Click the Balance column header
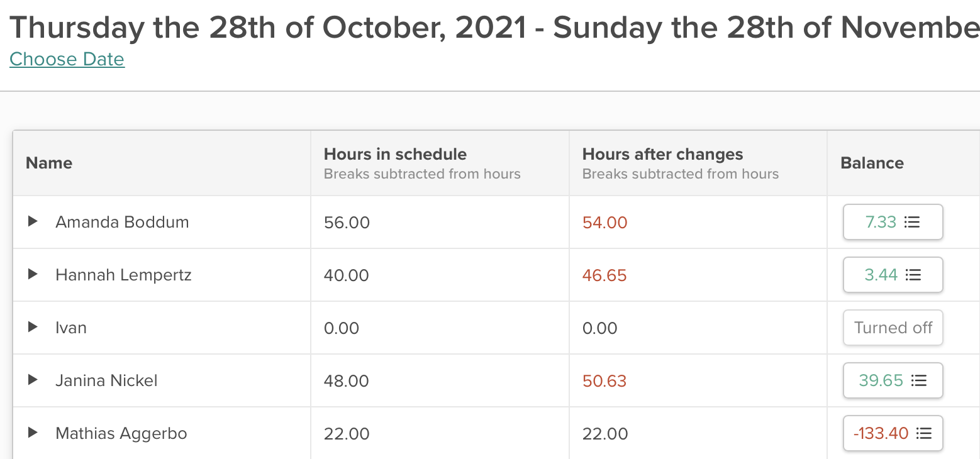The height and width of the screenshot is (459, 980). point(872,163)
